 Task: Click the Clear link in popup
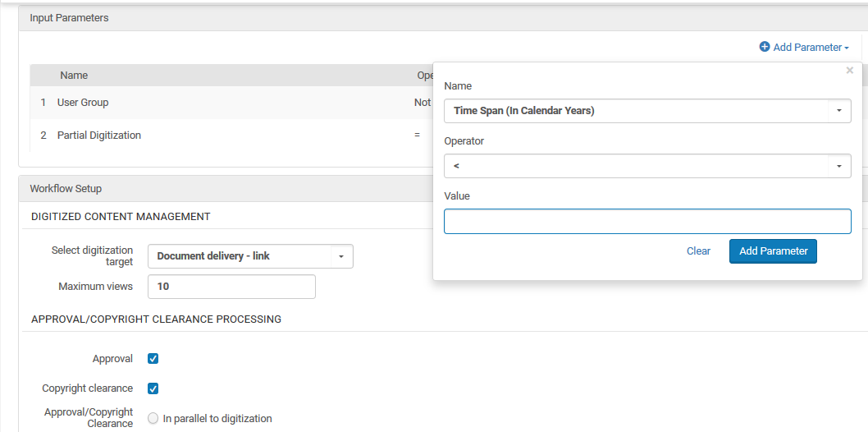698,251
